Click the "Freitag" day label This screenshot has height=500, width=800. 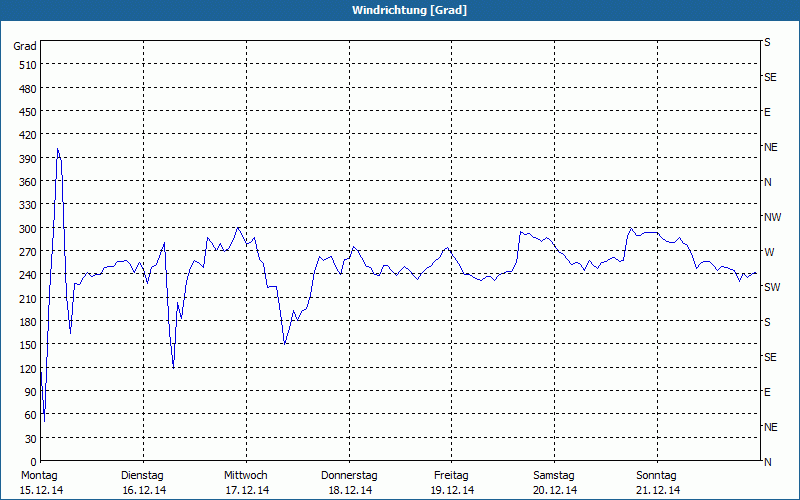(x=451, y=476)
